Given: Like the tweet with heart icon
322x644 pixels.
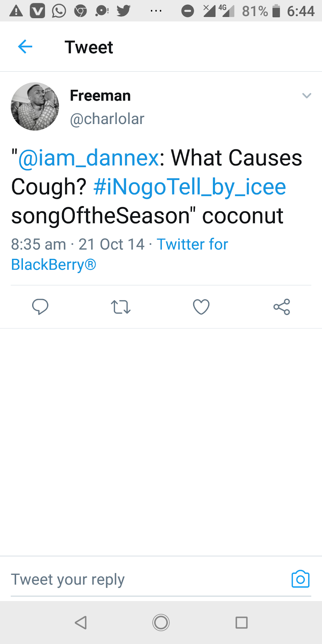Looking at the screenshot, I should 201,307.
